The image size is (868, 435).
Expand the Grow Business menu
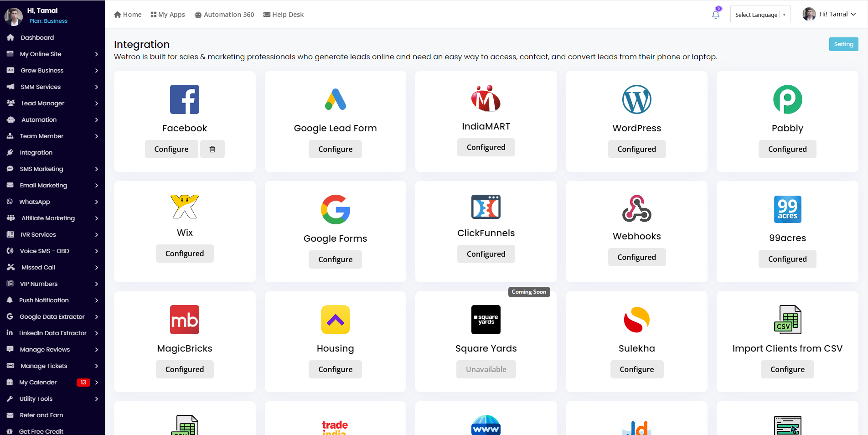point(52,70)
